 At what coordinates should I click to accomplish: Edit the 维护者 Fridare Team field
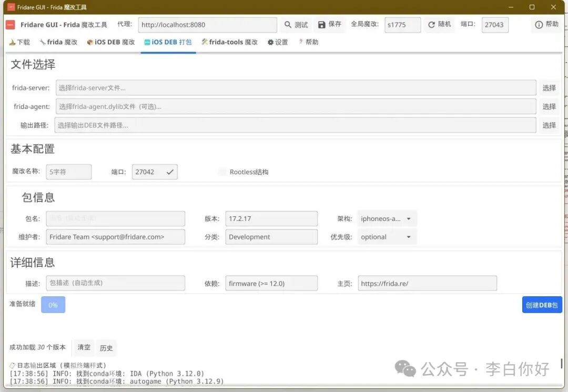(116, 237)
